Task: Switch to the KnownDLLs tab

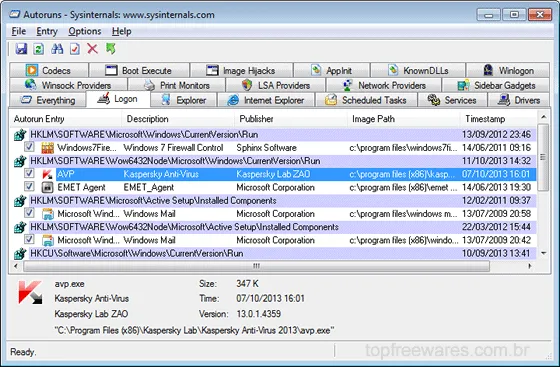Action: (x=418, y=70)
